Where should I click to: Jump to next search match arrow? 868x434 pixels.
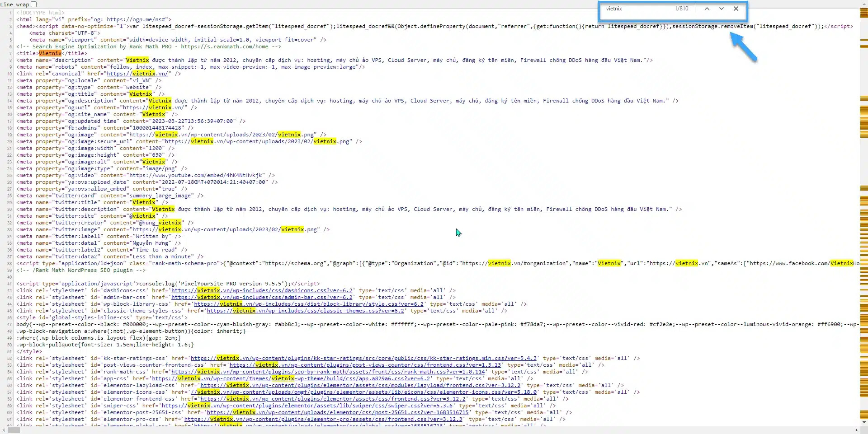(722, 9)
